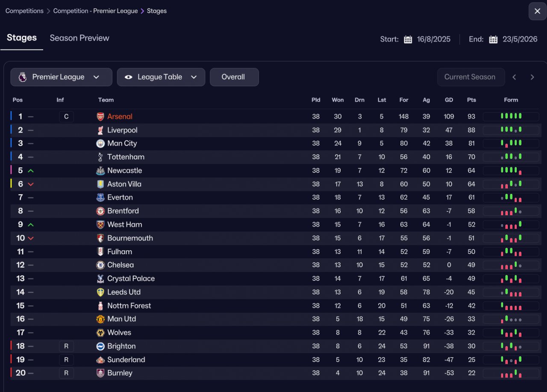Click the Man City crest icon
Screen dimensions: 547x392
100,143
